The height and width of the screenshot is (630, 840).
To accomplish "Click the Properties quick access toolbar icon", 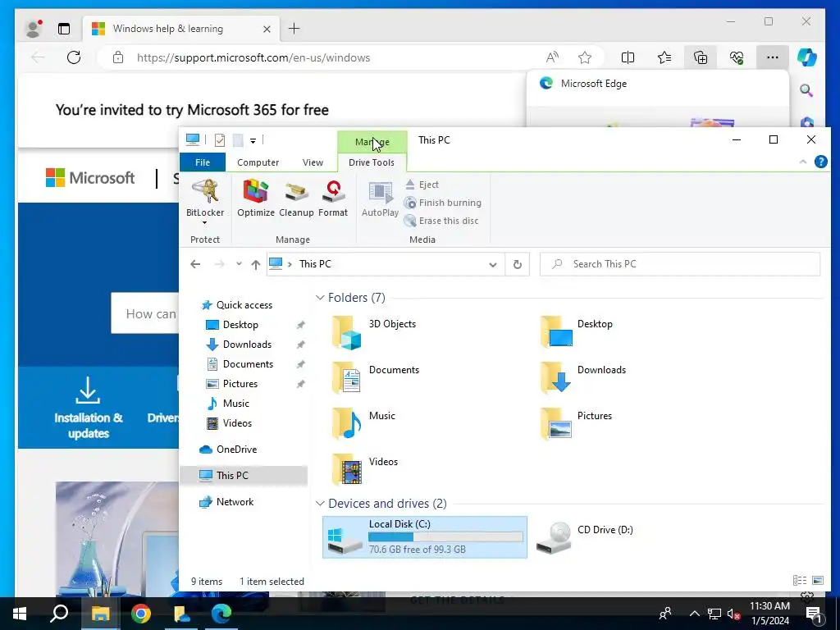I will click(220, 140).
